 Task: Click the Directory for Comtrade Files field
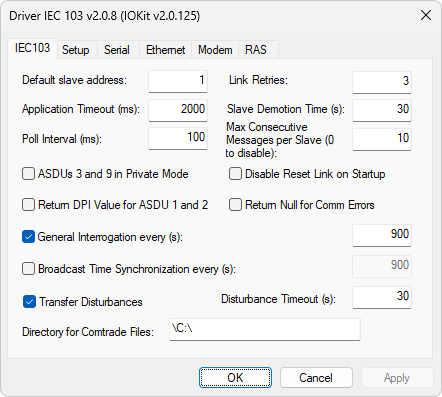tap(265, 329)
